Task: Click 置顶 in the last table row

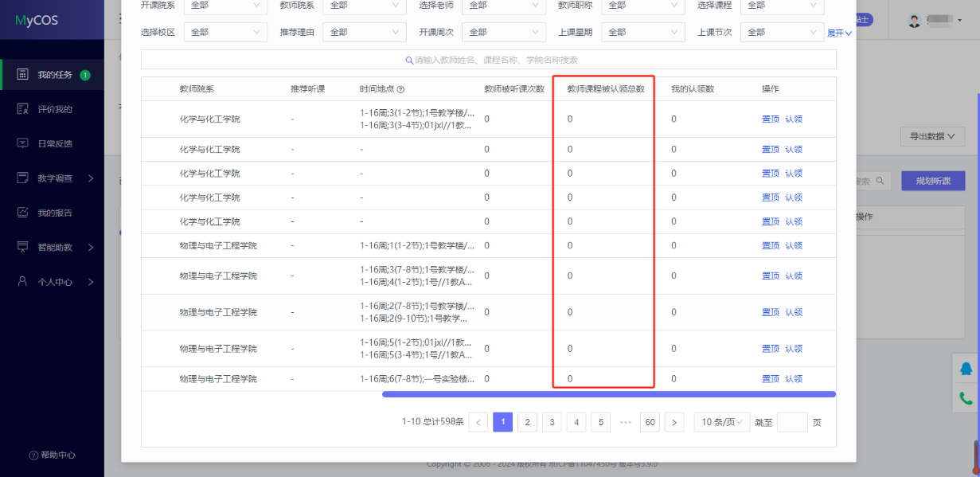Action: coord(770,379)
